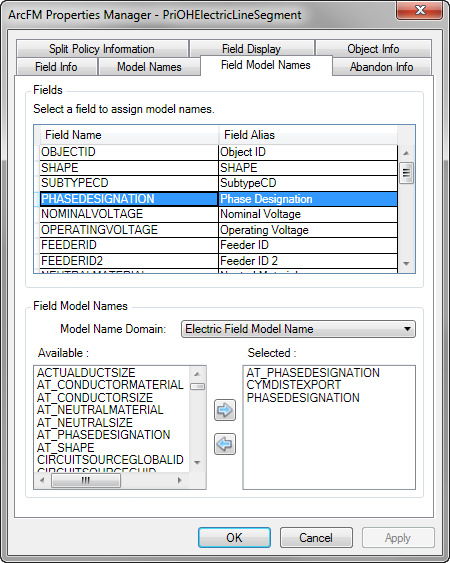Click the Object ID alias cell
Viewport: 450px width, 563px height.
[308, 152]
